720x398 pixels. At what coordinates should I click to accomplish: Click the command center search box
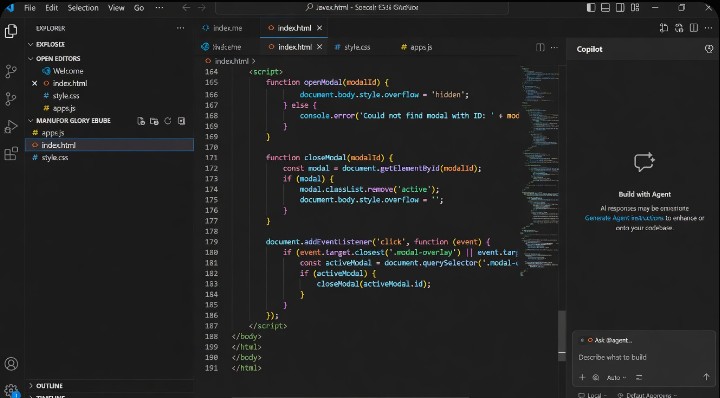point(362,8)
